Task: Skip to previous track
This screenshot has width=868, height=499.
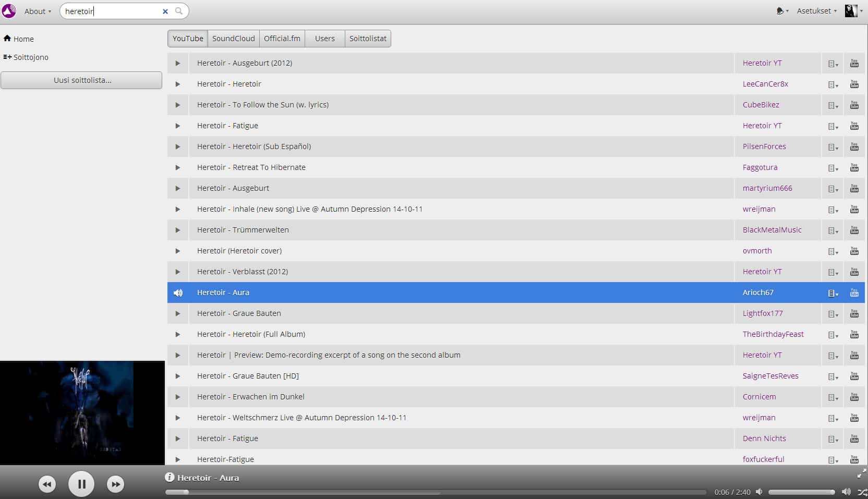Action: (47, 484)
